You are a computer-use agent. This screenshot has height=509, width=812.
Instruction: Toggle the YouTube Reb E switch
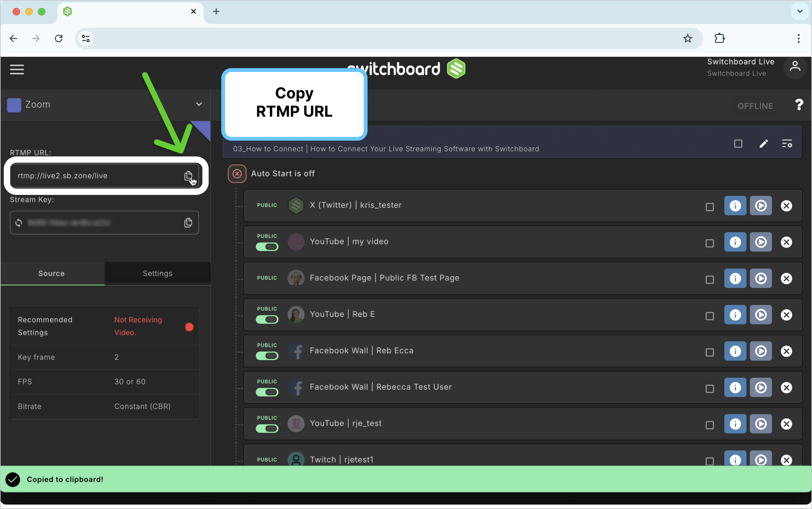267,319
